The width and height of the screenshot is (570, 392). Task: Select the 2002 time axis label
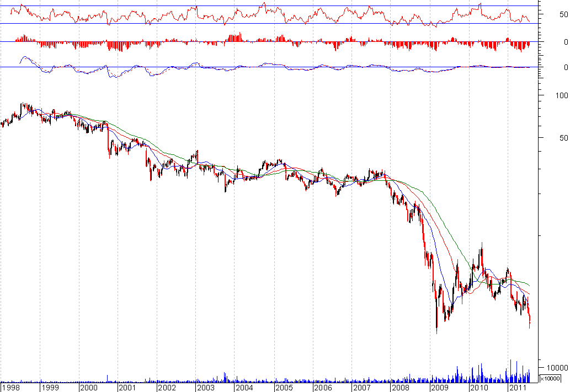(x=167, y=388)
